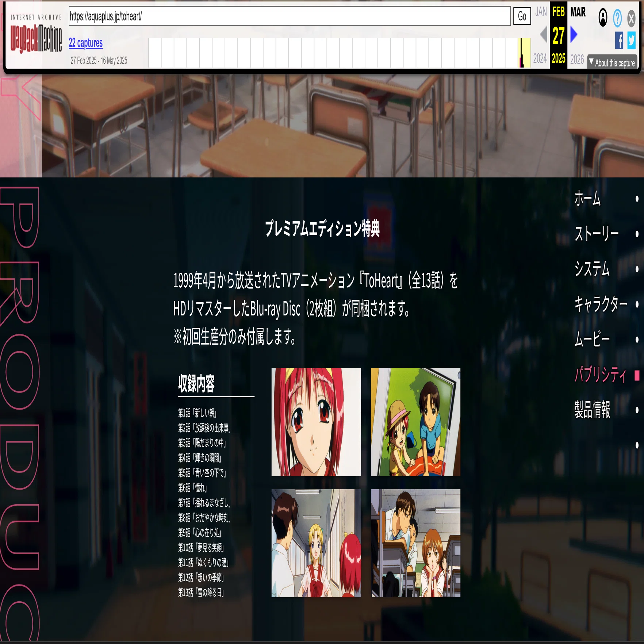Image resolution: width=644 pixels, height=644 pixels.
Task: Click episode text 第10話「夢見る笑顔」
Action: point(201,548)
